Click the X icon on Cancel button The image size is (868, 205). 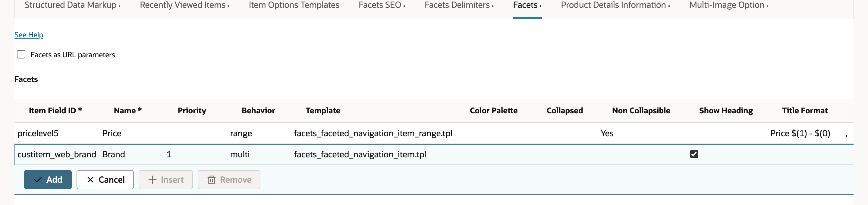pos(90,180)
